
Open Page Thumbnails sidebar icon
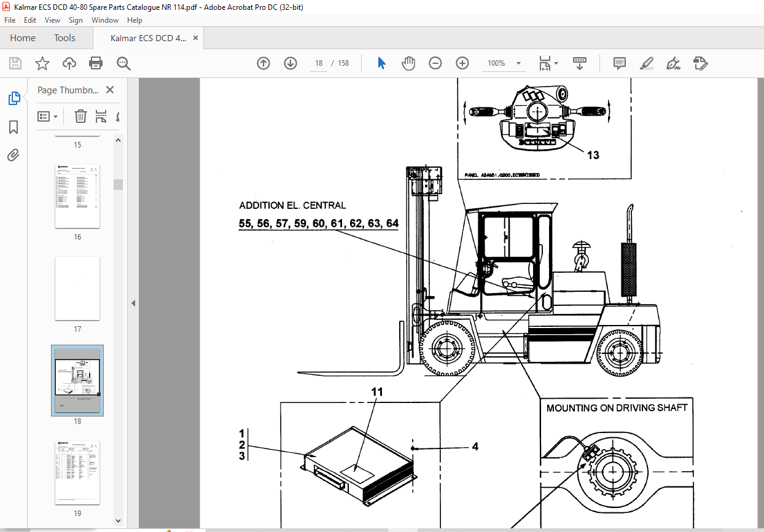tap(14, 98)
